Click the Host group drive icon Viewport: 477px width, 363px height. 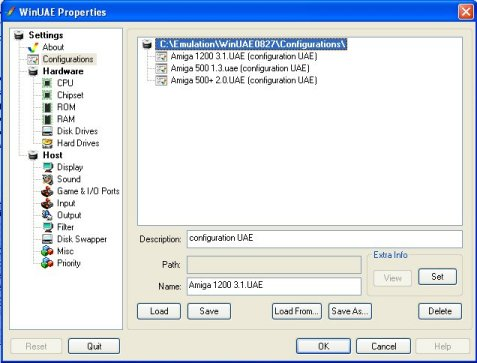pyautogui.click(x=33, y=155)
